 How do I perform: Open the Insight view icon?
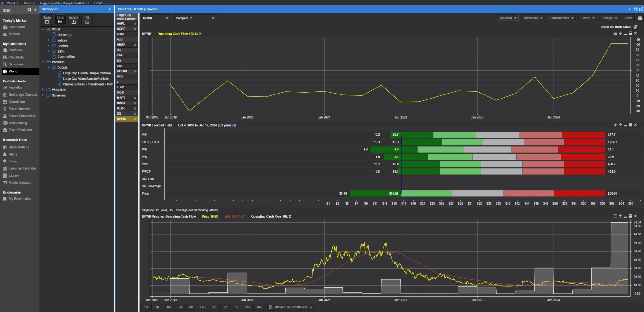(74, 20)
